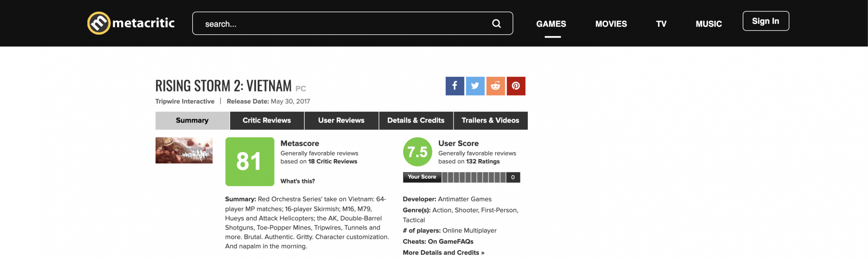
Task: Click the 'Your Score' label
Action: tap(422, 177)
